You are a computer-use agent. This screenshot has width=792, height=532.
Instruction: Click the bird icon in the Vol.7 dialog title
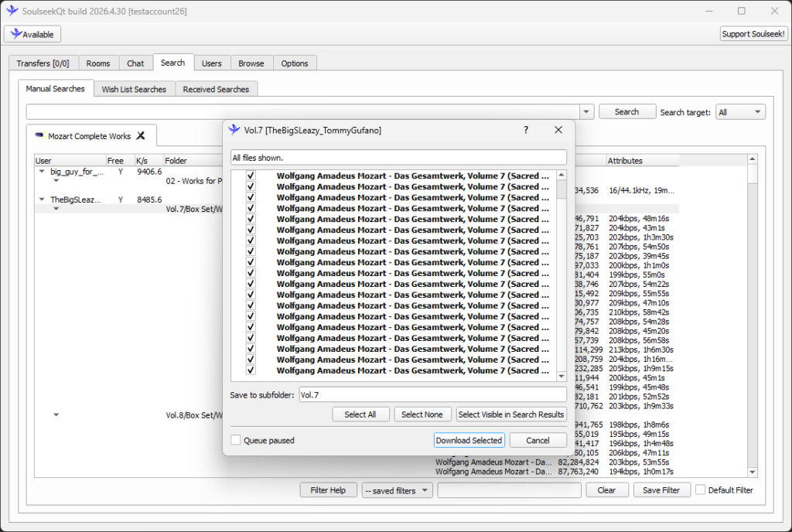click(x=234, y=130)
